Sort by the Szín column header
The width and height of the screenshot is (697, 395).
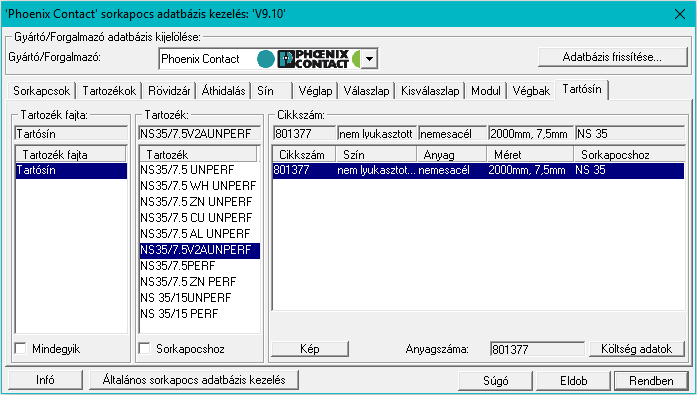[376, 155]
